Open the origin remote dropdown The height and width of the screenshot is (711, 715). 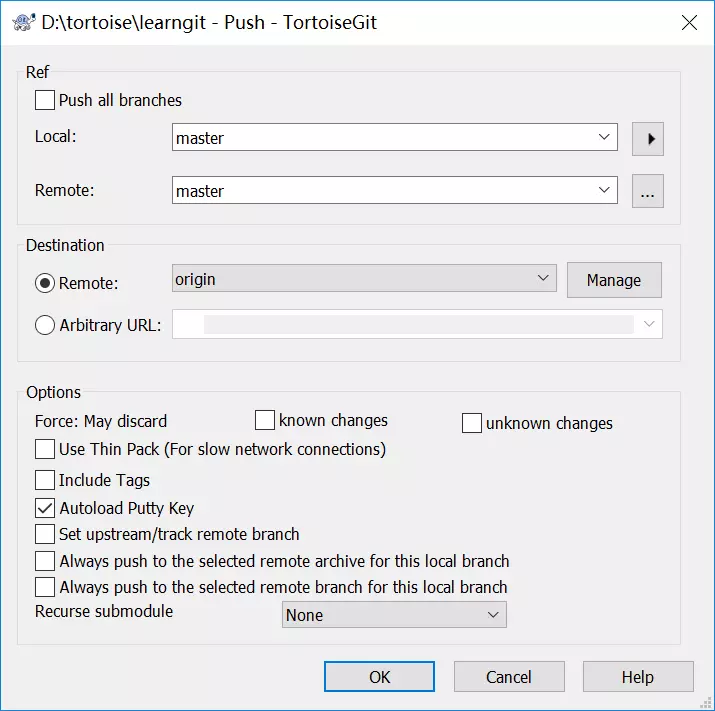tap(364, 278)
